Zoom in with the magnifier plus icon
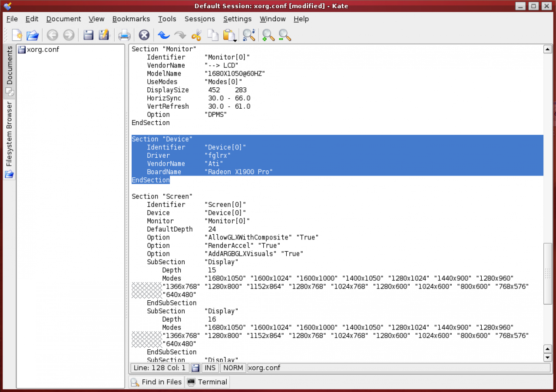 click(268, 35)
